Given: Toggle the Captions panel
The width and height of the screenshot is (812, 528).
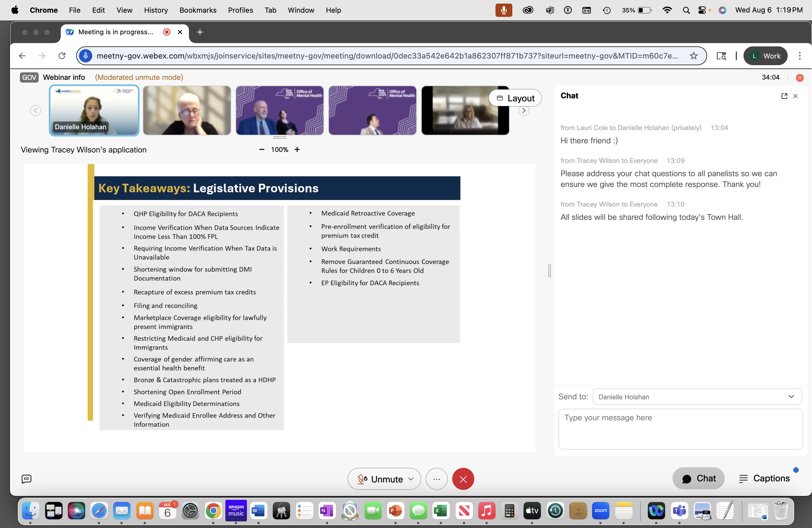Looking at the screenshot, I should click(764, 478).
